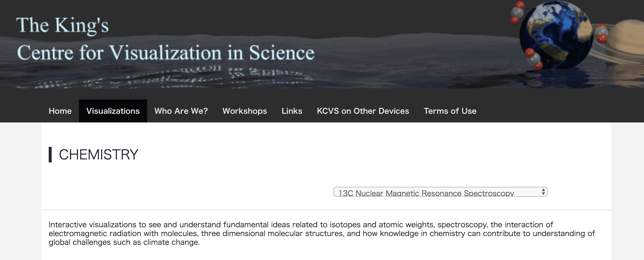
Task: Click "Centre for Visualization in Science" banner title
Action: [165, 53]
